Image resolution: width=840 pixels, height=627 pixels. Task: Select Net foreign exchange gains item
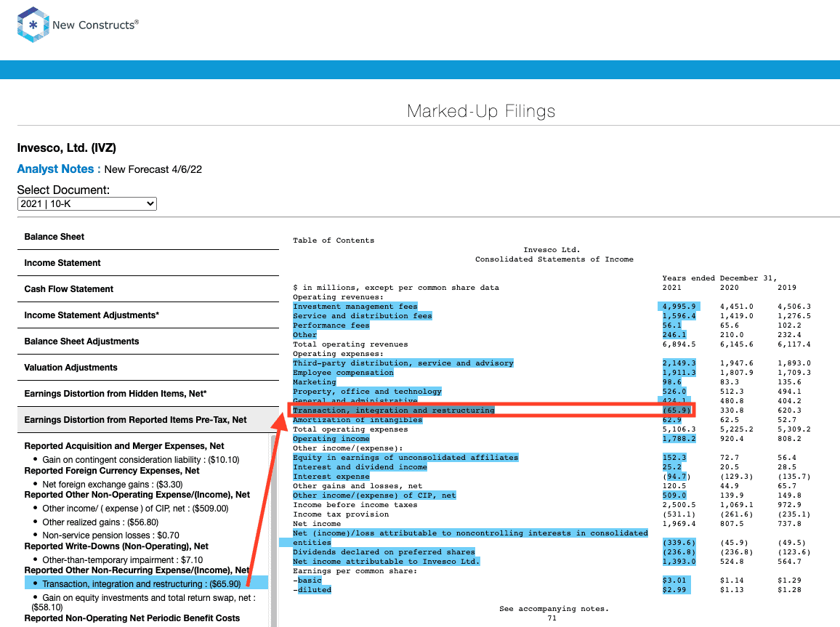(x=113, y=485)
